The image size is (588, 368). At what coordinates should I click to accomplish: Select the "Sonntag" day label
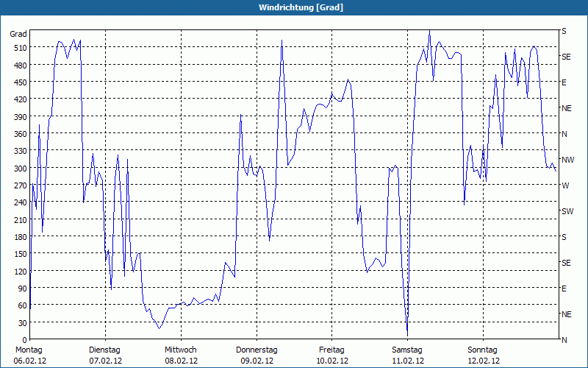coord(483,350)
